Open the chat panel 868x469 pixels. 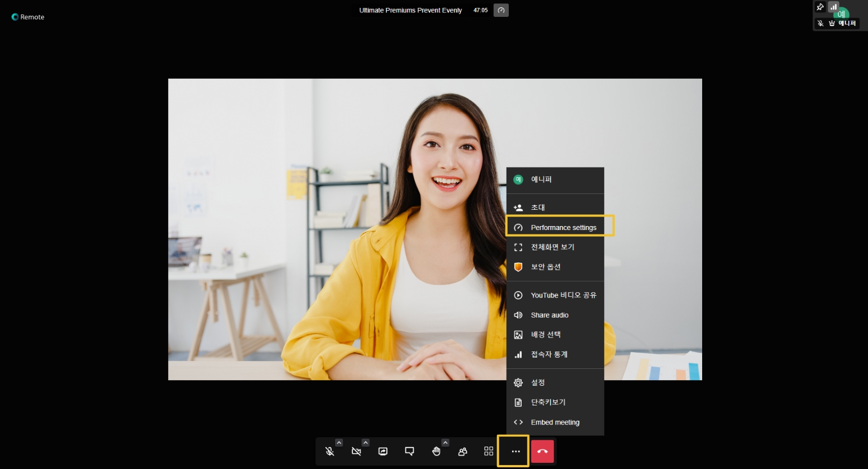point(409,452)
